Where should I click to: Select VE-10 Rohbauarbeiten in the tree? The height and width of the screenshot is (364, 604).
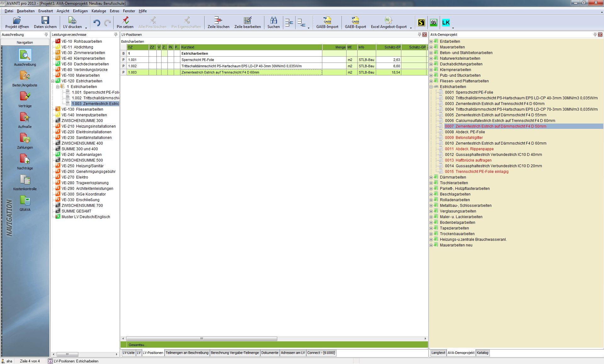tap(82, 41)
